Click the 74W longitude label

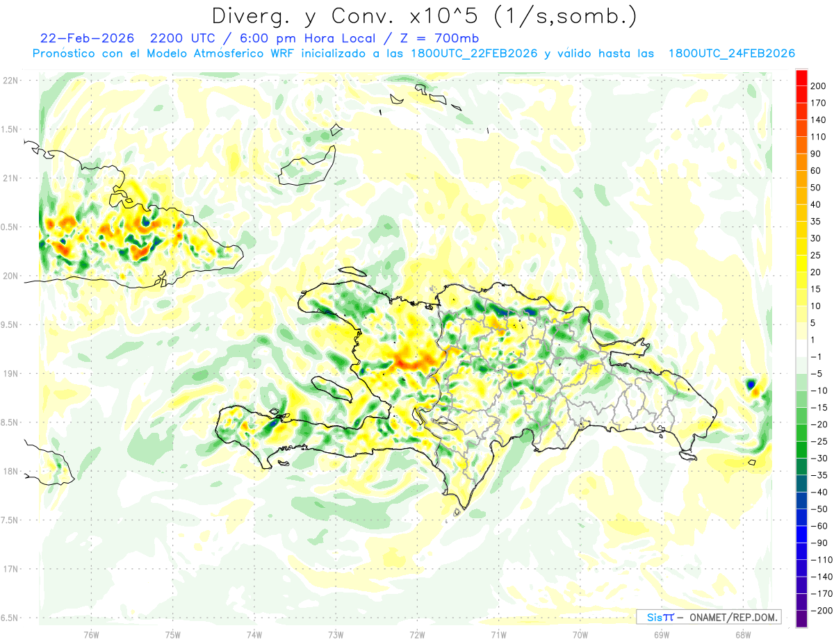click(254, 635)
